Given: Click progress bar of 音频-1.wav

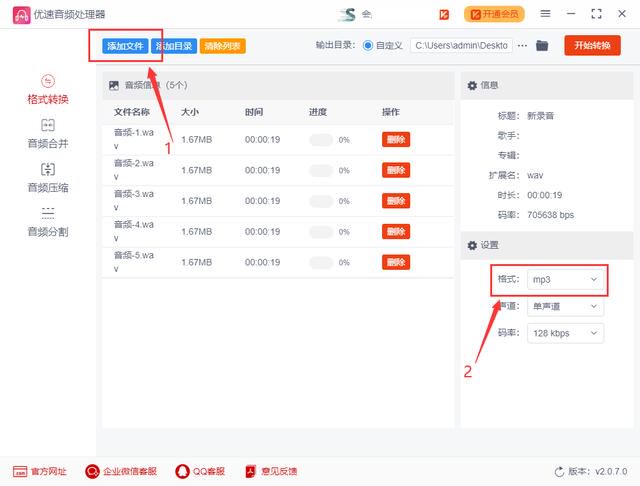Looking at the screenshot, I should click(x=321, y=140).
